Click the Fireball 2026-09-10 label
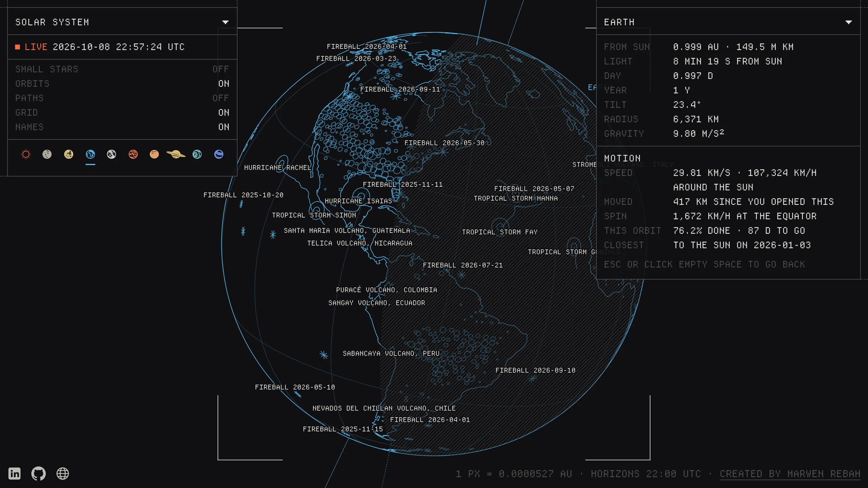 point(536,370)
